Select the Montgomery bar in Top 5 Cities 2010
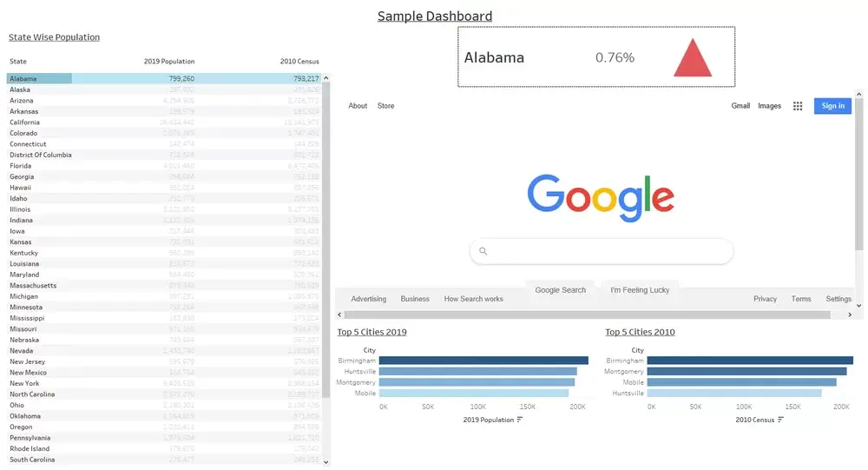Screen dimensions: 868x470 point(746,371)
